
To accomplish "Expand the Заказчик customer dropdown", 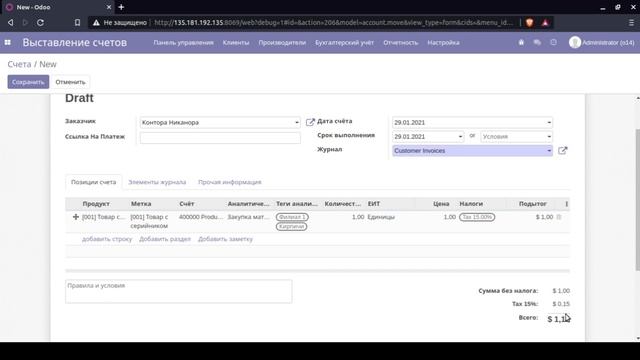I will point(297,122).
